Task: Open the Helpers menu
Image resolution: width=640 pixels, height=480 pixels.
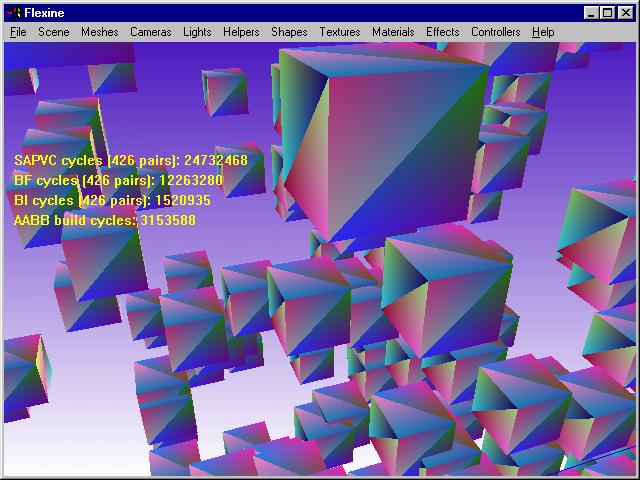Action: pos(241,32)
